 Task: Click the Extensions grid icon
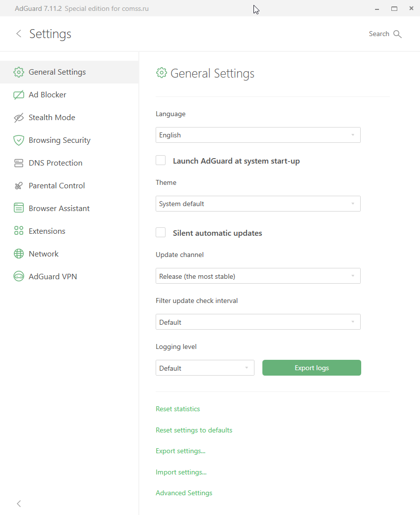[x=19, y=231]
